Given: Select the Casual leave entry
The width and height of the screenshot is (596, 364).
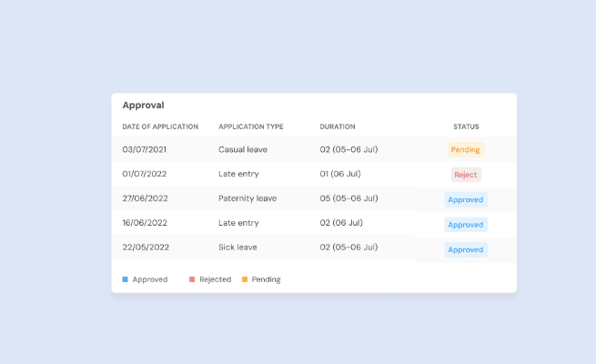Looking at the screenshot, I should pos(243,150).
